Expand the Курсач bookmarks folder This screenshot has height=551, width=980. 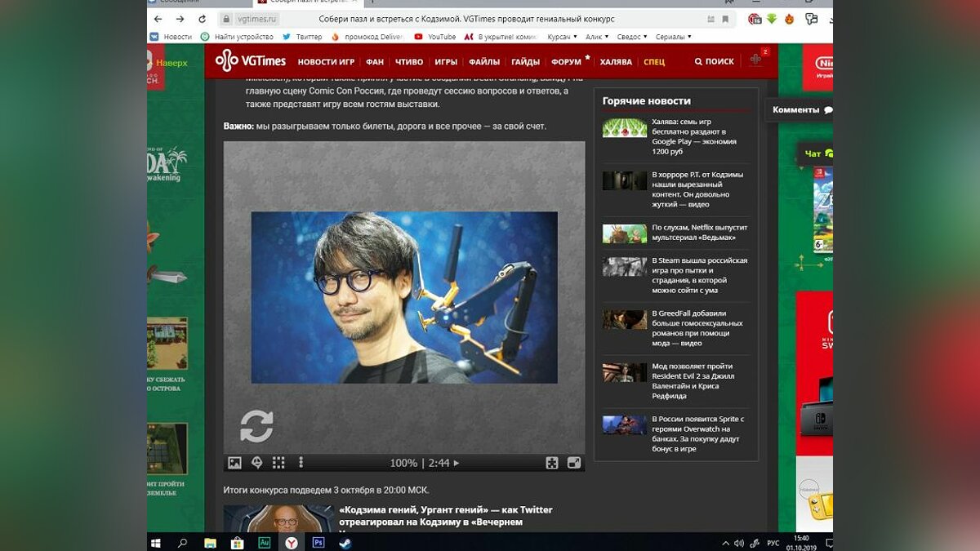(562, 37)
